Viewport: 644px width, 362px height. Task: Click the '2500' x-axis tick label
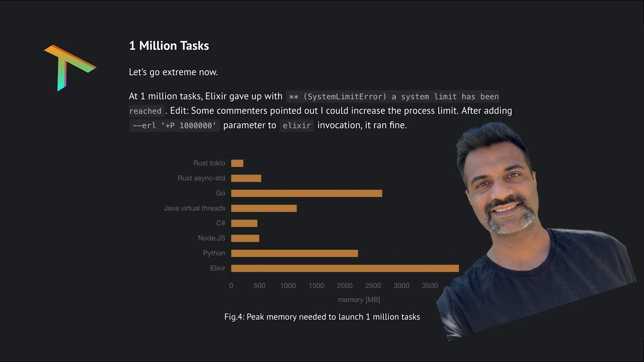(x=373, y=286)
